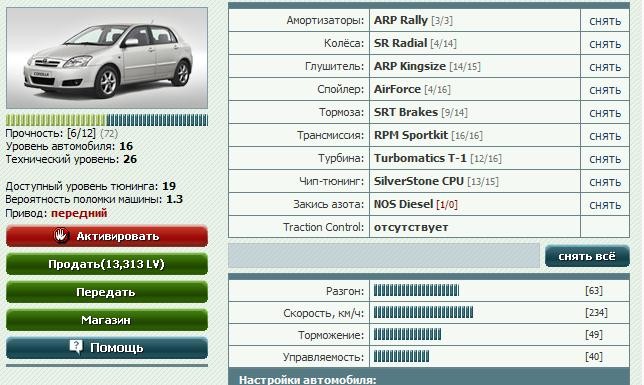Click the NOS Diesel name
Screen dimensions: 644x385
click(403, 204)
